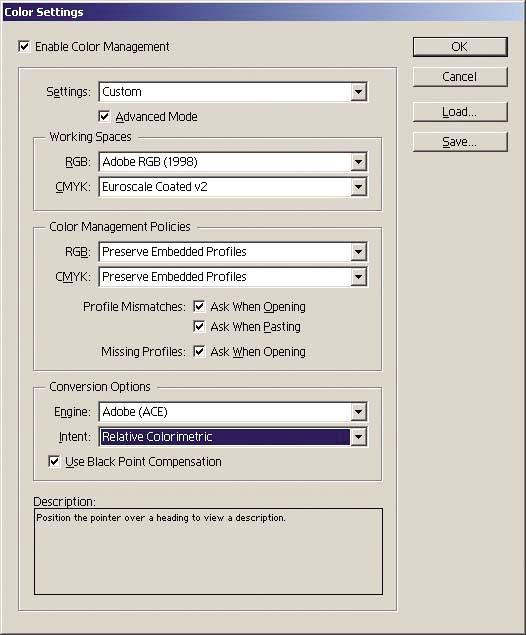The height and width of the screenshot is (635, 526).
Task: Expand the Engine dropdown arrow
Action: [x=358, y=412]
